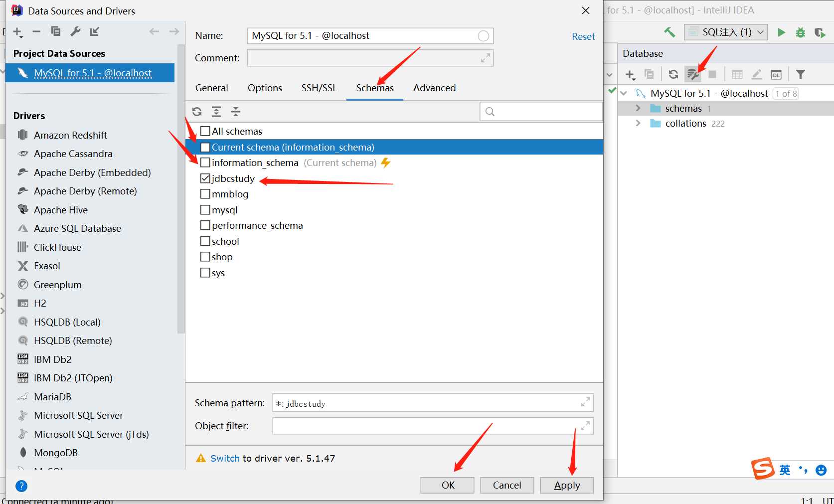Screen dimensions: 834x504
Task: Apply the data source changes
Action: click(x=567, y=485)
